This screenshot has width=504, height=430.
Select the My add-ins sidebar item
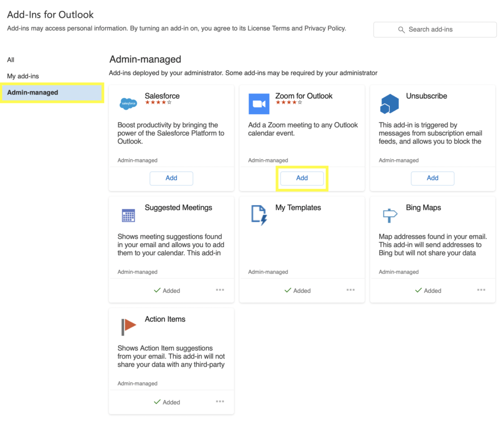(22, 76)
